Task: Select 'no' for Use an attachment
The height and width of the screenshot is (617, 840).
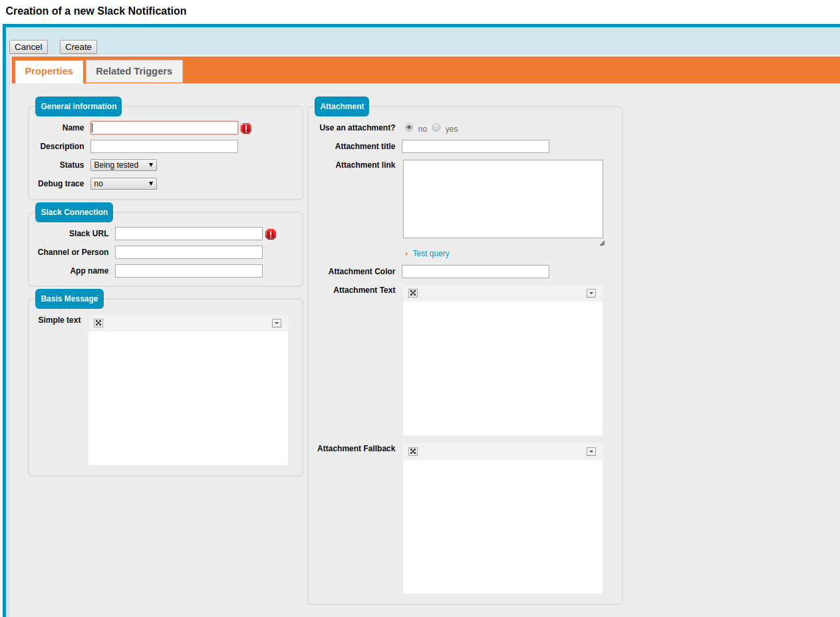Action: [x=409, y=127]
